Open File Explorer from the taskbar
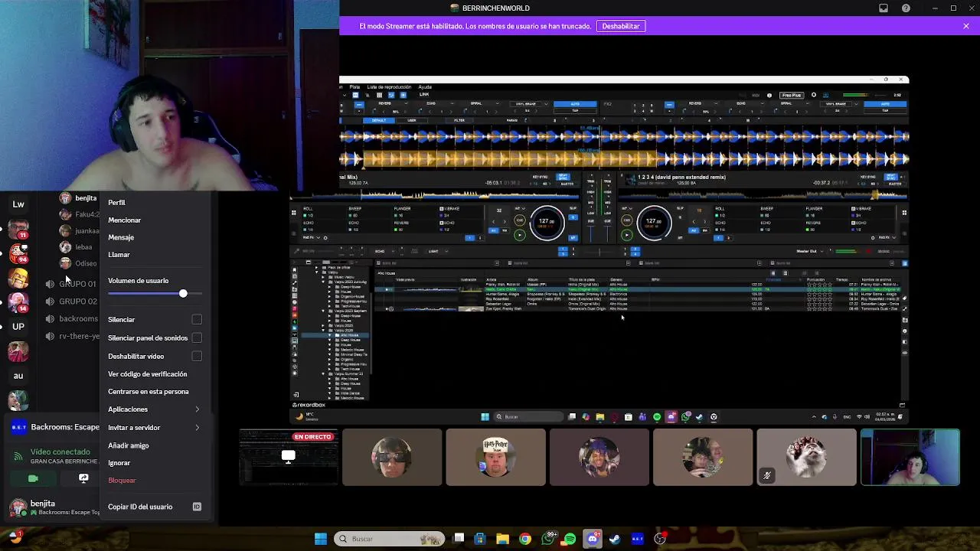The height and width of the screenshot is (551, 980). point(502,539)
